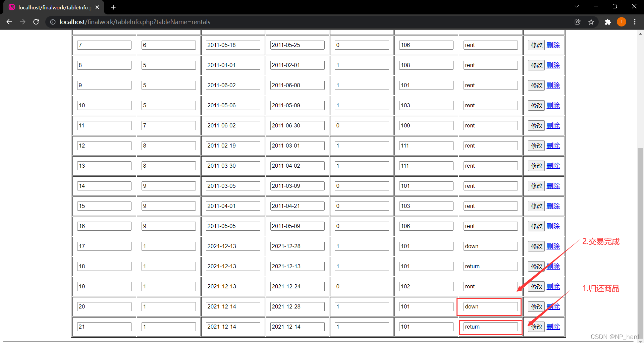Open the tab search chevron

click(577, 6)
